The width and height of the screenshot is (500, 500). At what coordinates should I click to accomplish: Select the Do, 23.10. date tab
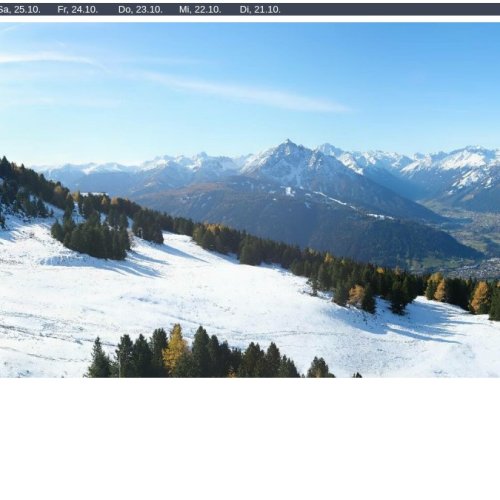pyautogui.click(x=140, y=10)
